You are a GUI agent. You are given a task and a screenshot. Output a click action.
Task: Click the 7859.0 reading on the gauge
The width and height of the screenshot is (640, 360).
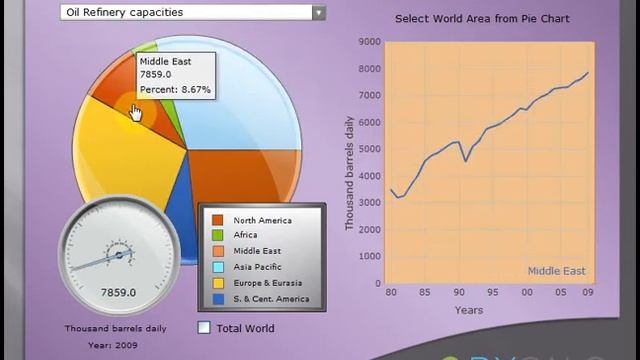click(118, 292)
